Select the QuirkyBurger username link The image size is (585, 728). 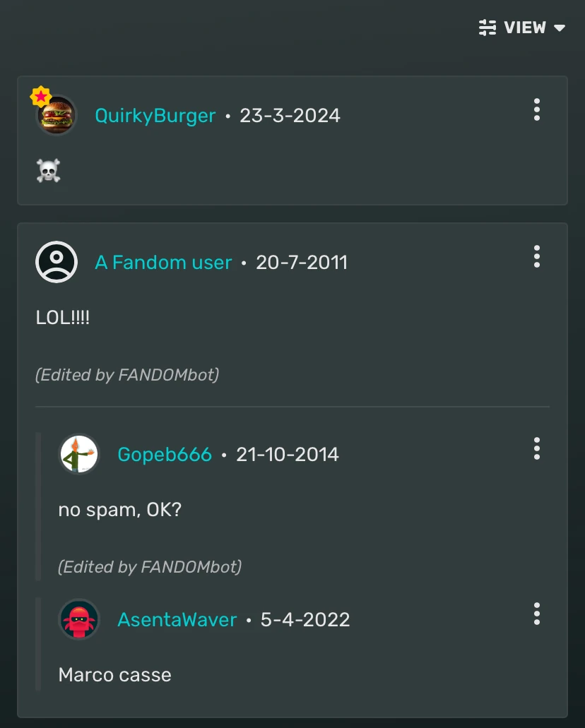pos(155,115)
